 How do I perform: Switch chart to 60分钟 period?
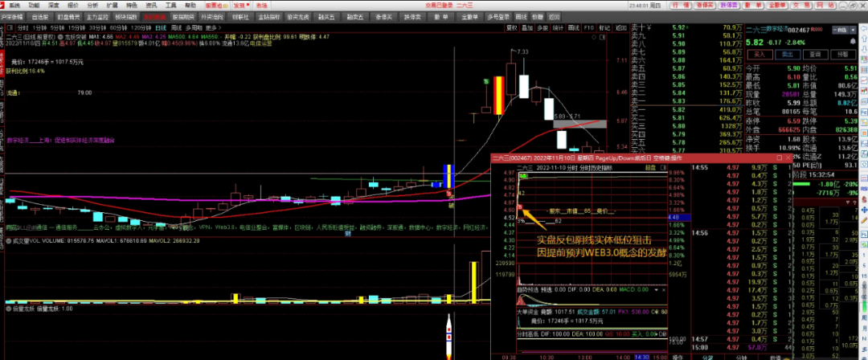118,27
